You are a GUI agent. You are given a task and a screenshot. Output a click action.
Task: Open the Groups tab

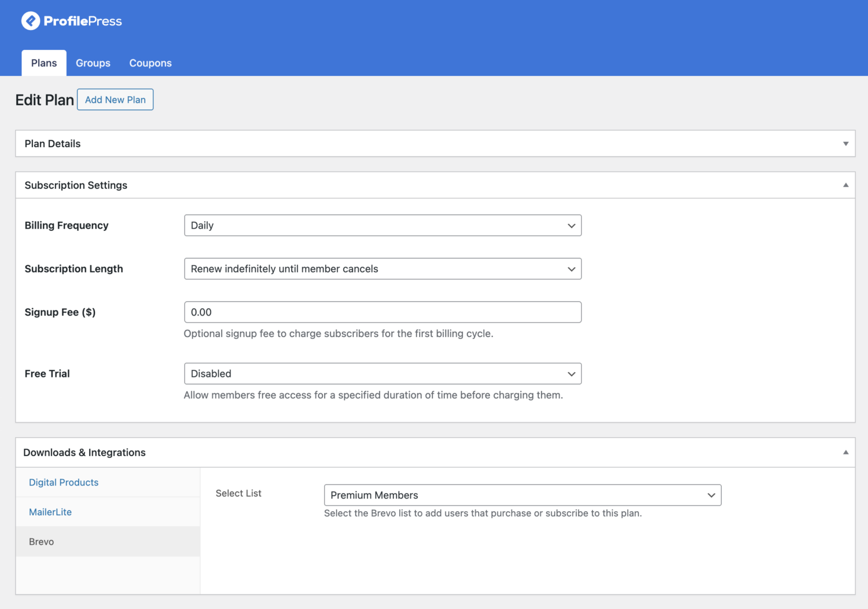[x=93, y=63]
